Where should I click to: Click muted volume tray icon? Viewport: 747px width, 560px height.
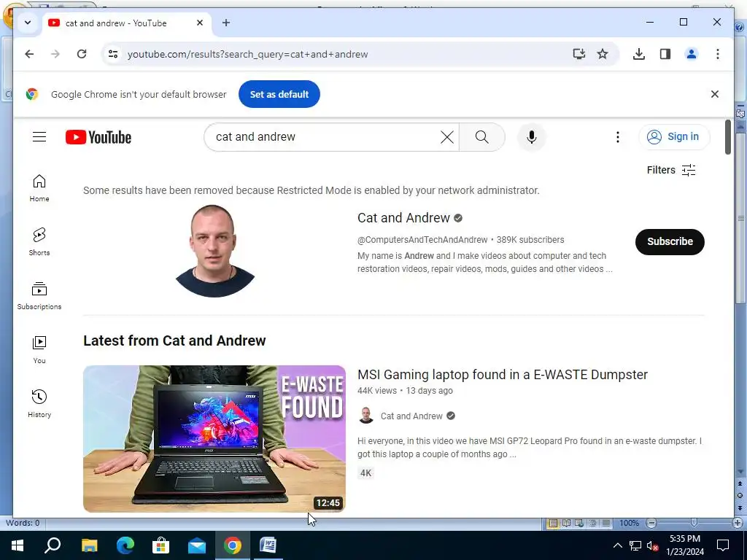tap(653, 545)
